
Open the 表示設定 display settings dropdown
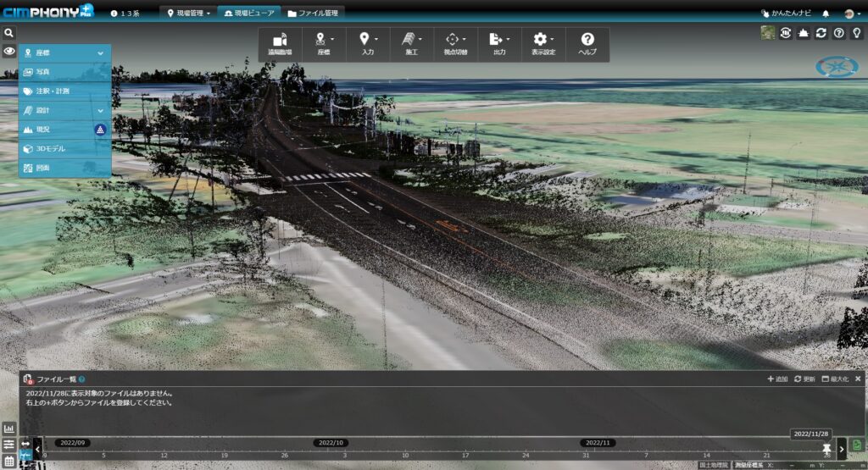[543, 44]
